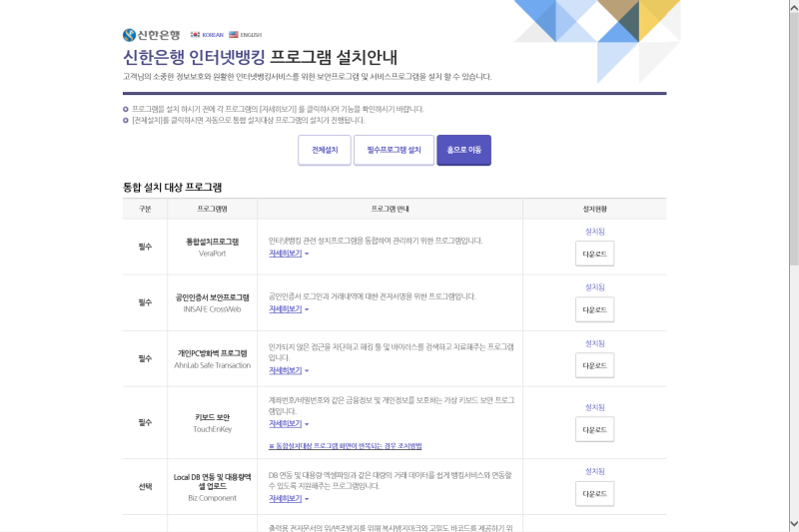Screen dimensions: 799x532
Task: Download VeraPort 통합설치프로그램
Action: pyautogui.click(x=594, y=254)
